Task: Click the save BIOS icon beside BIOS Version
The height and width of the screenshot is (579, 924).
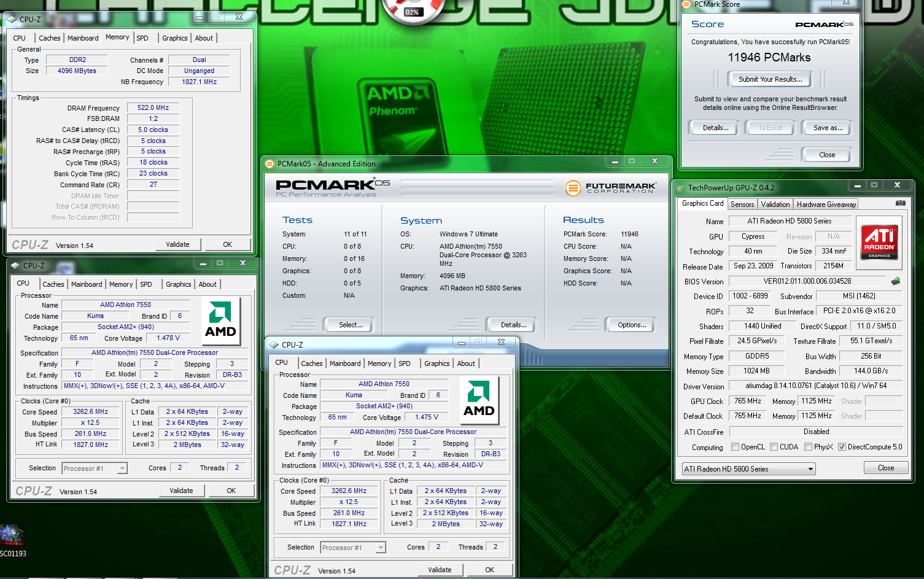Action: pyautogui.click(x=896, y=281)
